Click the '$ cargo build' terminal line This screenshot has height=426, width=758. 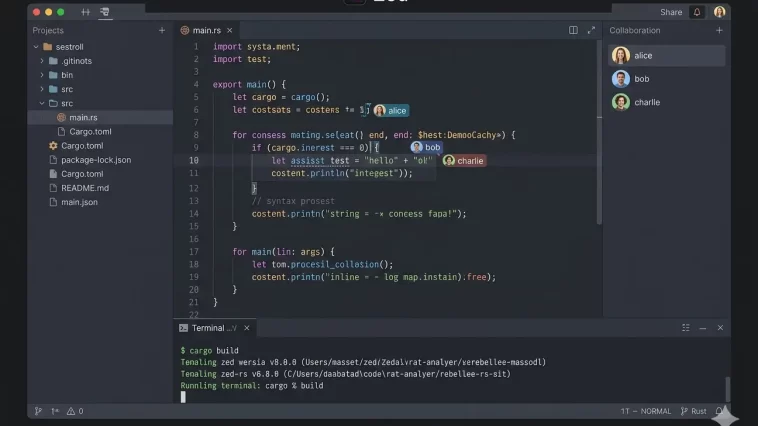[209, 351]
